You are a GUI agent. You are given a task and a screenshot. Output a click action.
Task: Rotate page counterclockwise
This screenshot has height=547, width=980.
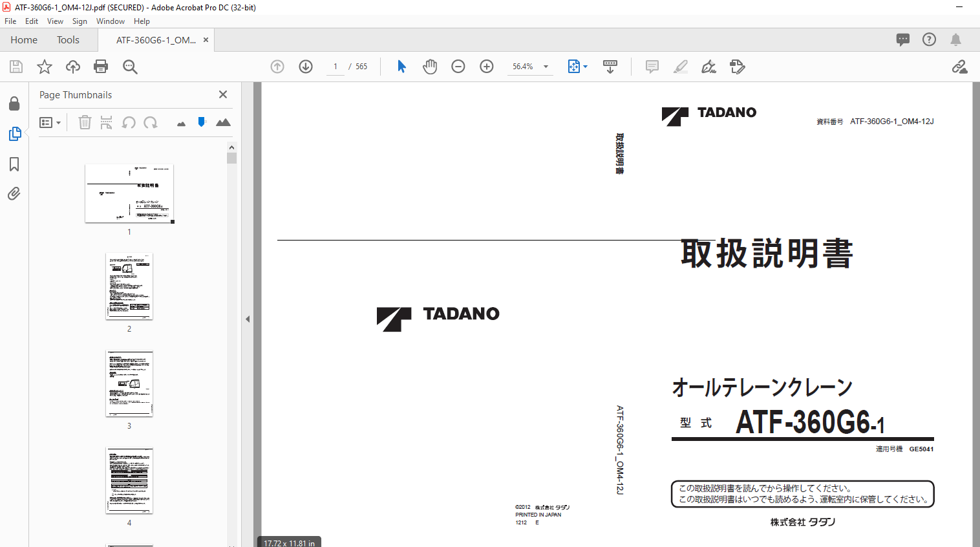[129, 122]
